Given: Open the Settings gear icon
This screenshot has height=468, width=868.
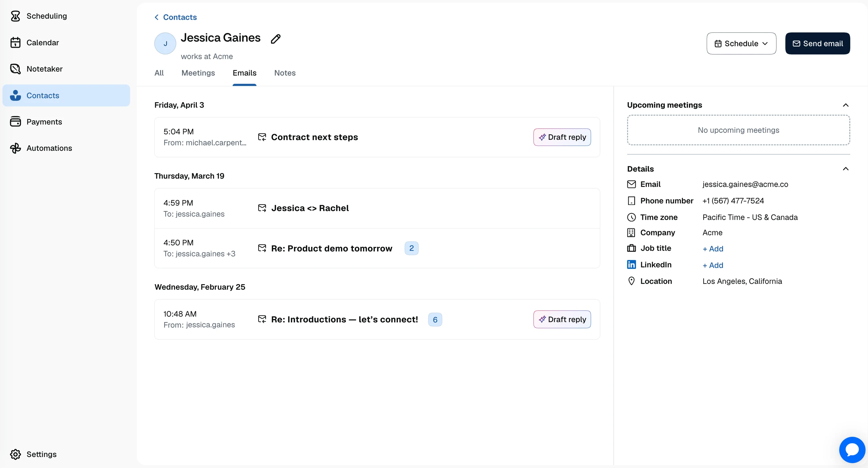Looking at the screenshot, I should click(x=15, y=454).
